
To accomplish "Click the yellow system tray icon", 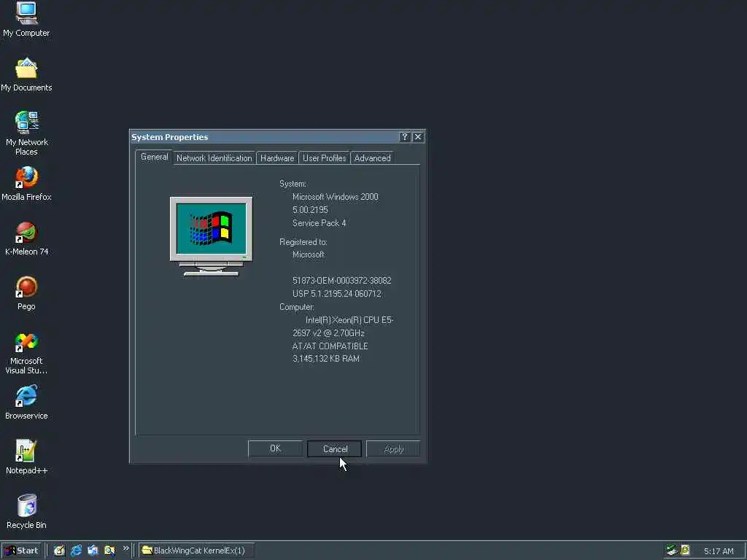I will (685, 551).
